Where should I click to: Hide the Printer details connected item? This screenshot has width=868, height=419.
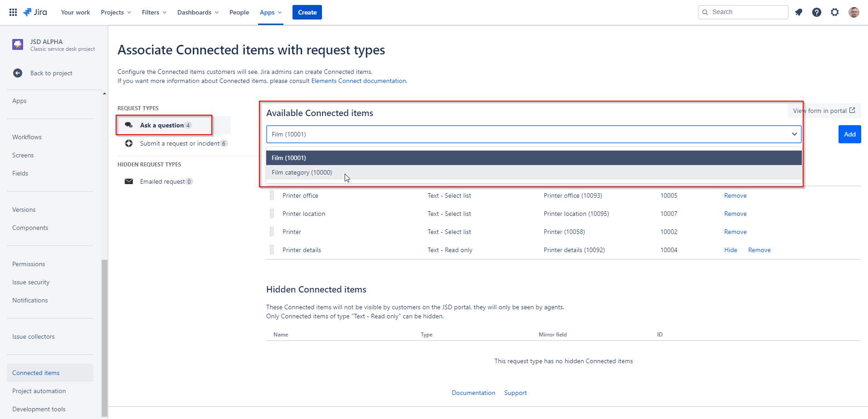tap(730, 250)
